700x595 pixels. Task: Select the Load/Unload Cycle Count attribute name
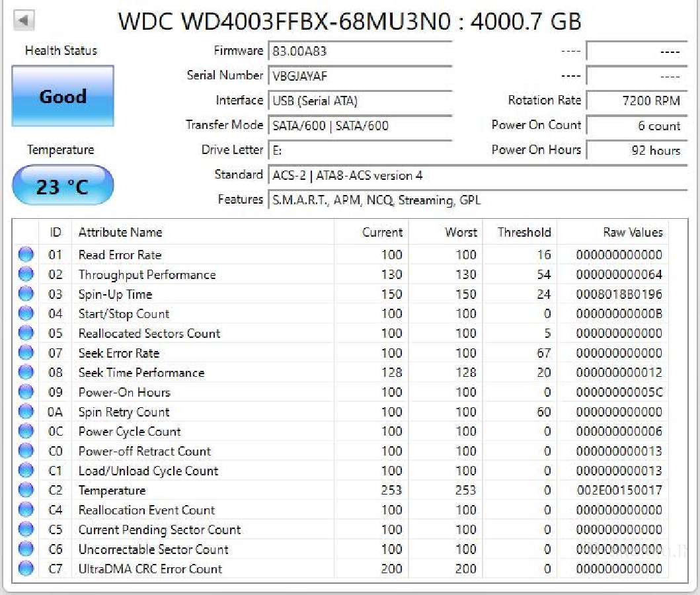point(148,471)
